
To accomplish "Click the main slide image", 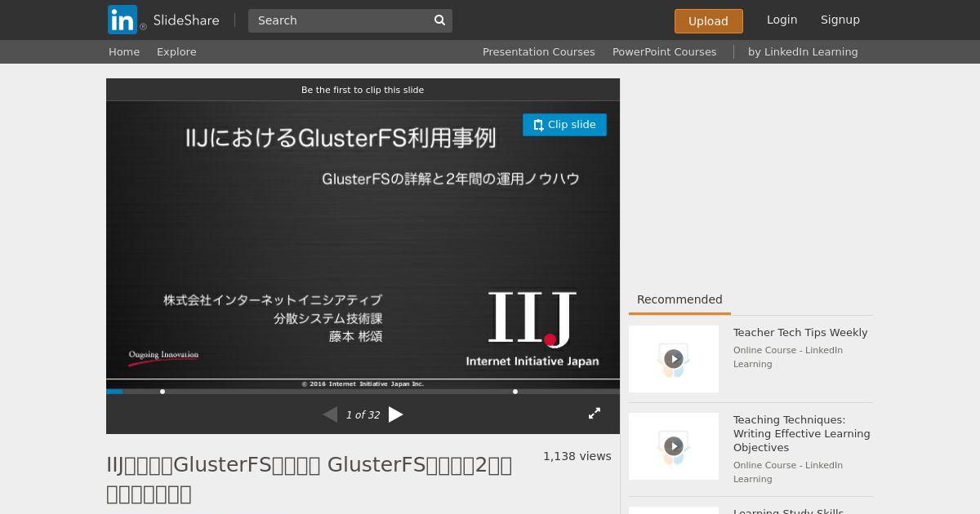I will pyautogui.click(x=363, y=245).
